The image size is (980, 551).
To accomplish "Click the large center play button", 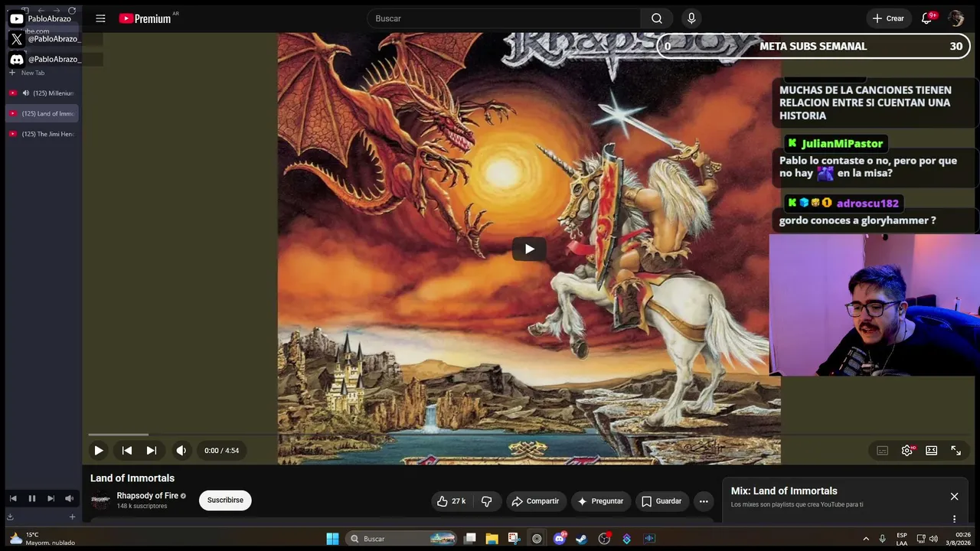I will pyautogui.click(x=529, y=249).
